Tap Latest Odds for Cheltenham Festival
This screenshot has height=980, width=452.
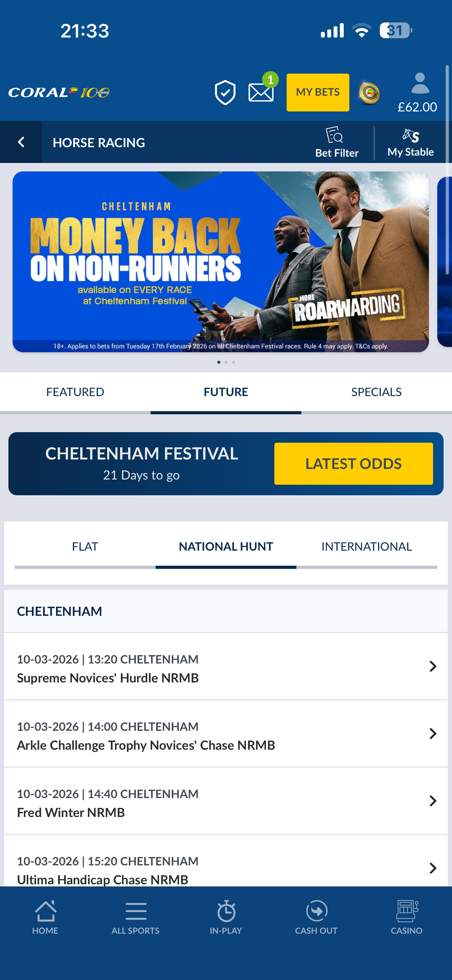point(354,463)
